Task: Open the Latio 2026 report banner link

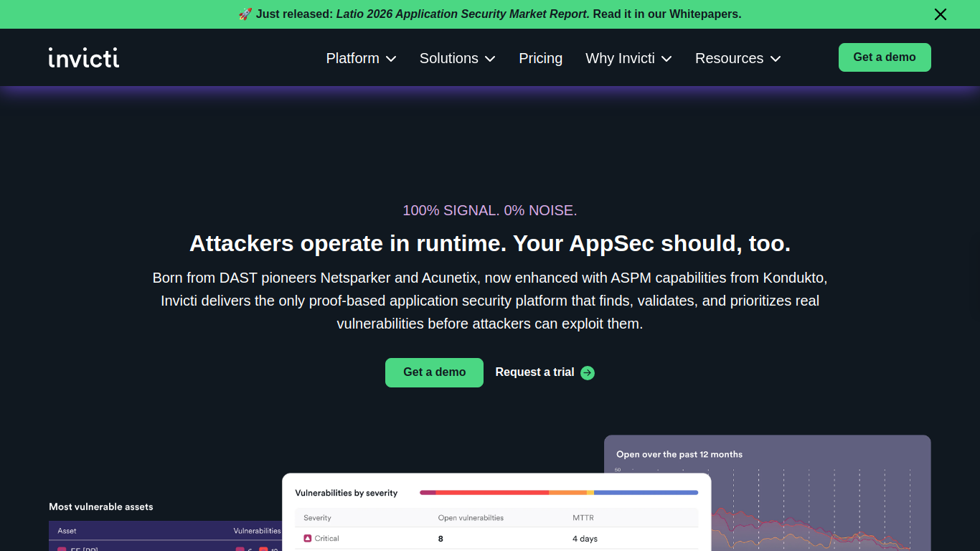Action: (489, 14)
